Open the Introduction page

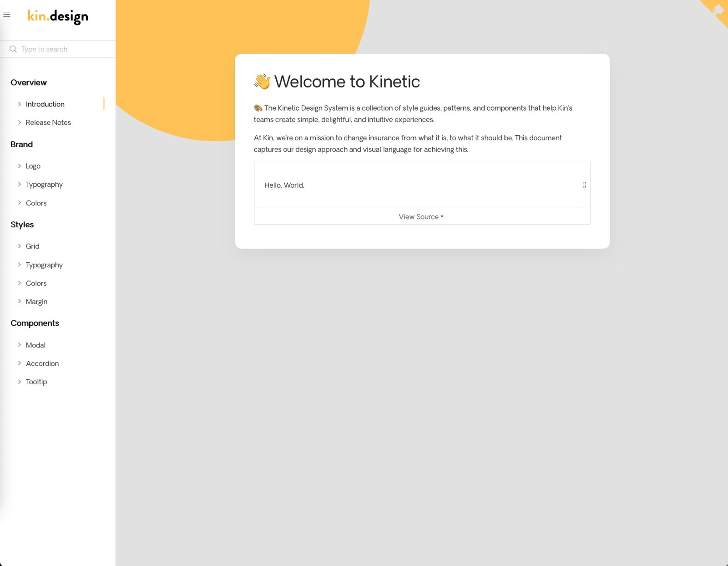pos(45,104)
